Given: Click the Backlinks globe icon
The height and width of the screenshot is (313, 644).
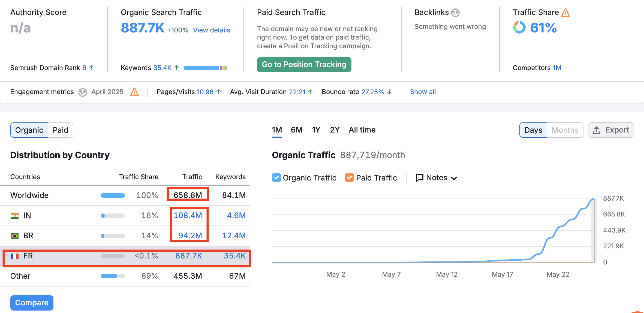Looking at the screenshot, I should point(455,13).
